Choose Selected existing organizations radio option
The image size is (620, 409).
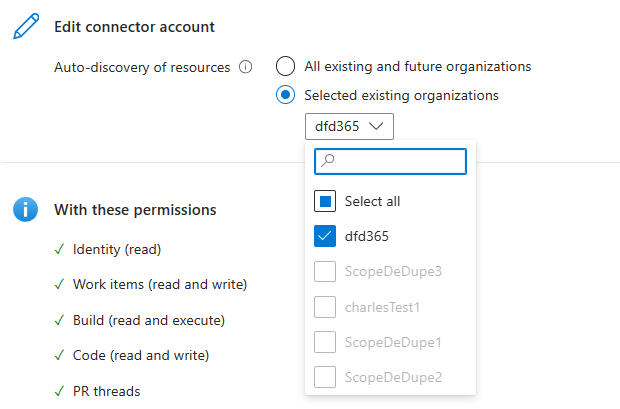(285, 95)
